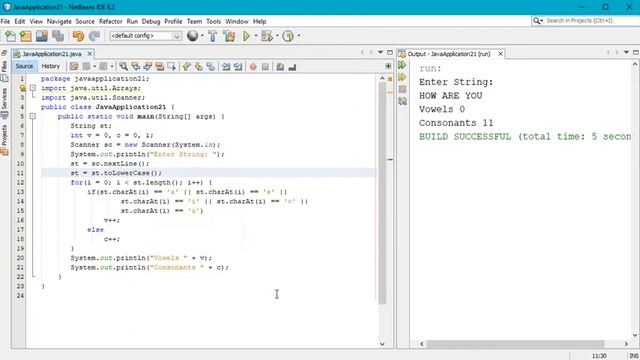
Task: Open the Help menu
Action: (x=260, y=21)
